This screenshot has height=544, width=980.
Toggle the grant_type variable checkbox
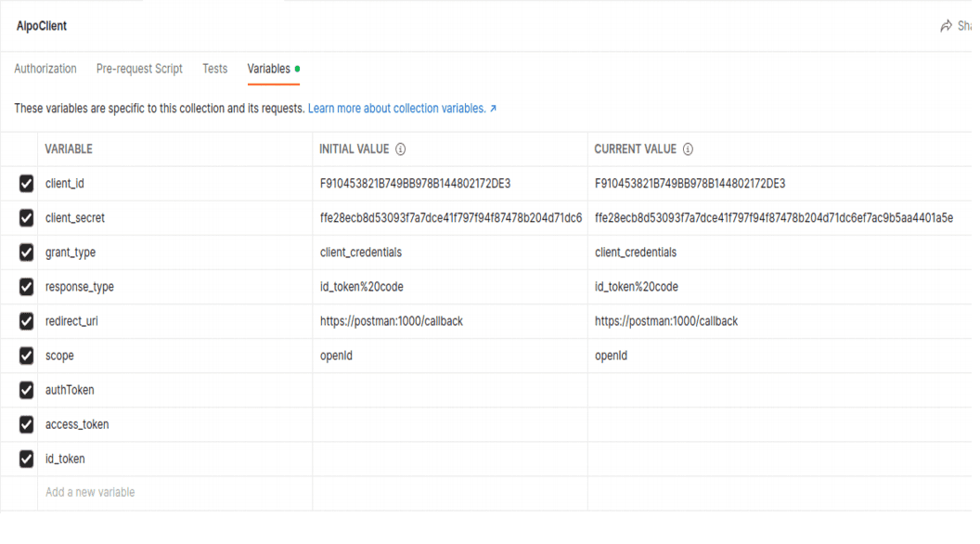(x=26, y=253)
